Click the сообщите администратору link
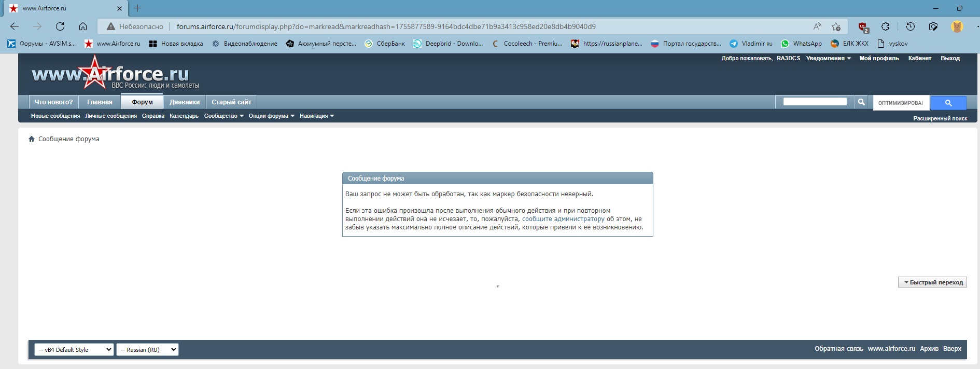This screenshot has width=980, height=369. click(563, 219)
